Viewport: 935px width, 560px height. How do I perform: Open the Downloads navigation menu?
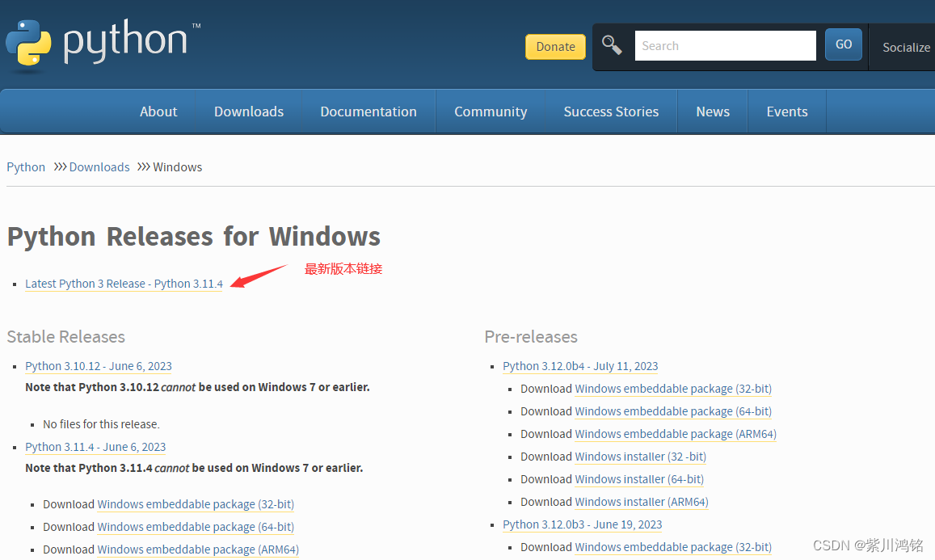(x=248, y=111)
